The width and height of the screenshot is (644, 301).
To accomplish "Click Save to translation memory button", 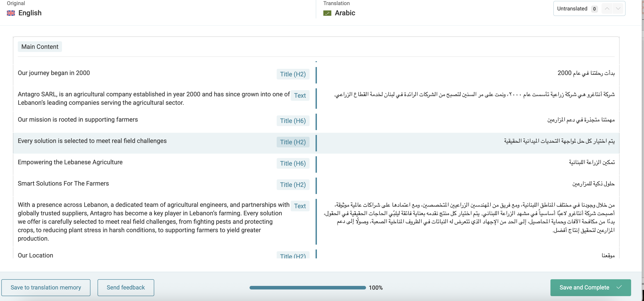I will coord(46,287).
